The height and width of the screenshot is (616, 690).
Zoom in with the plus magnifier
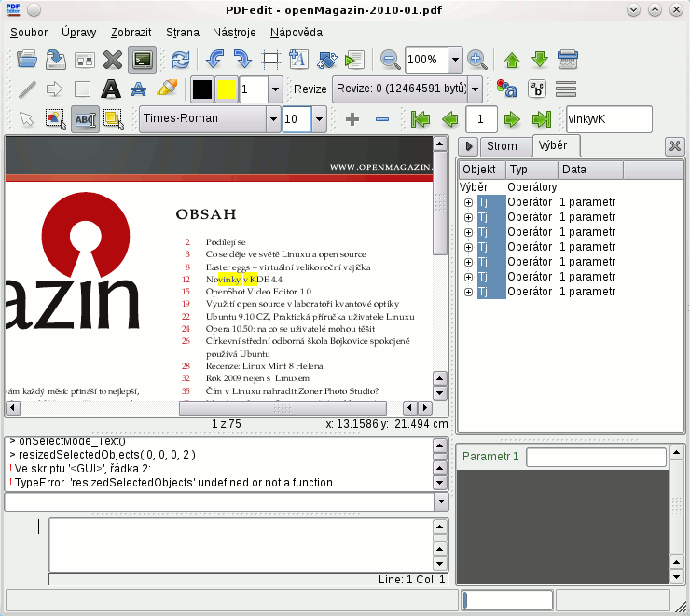[x=477, y=60]
